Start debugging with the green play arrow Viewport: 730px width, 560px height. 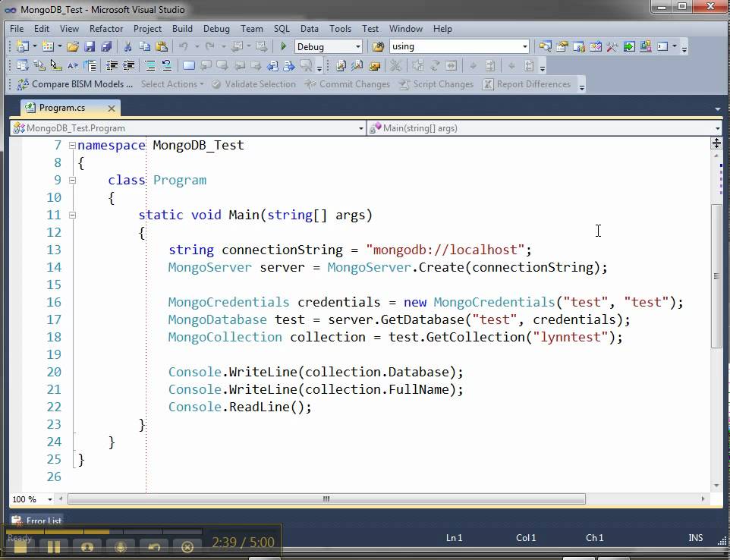coord(283,46)
